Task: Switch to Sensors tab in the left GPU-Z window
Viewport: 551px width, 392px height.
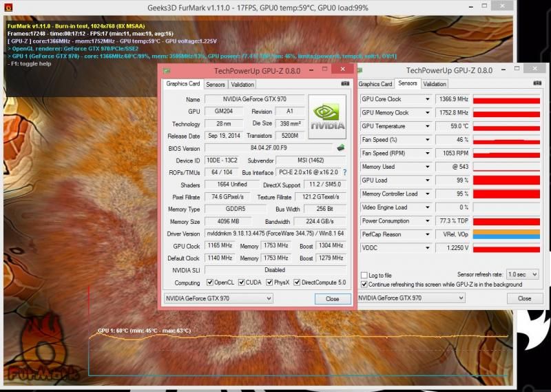Action: pyautogui.click(x=215, y=84)
